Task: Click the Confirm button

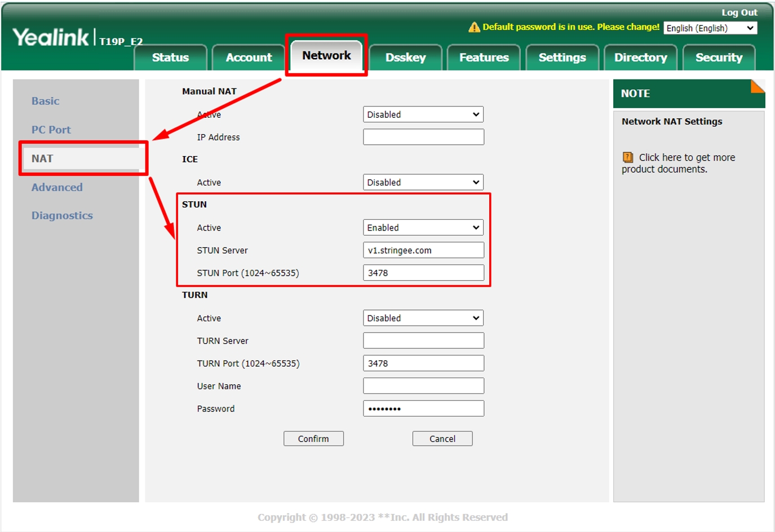Action: tap(313, 439)
